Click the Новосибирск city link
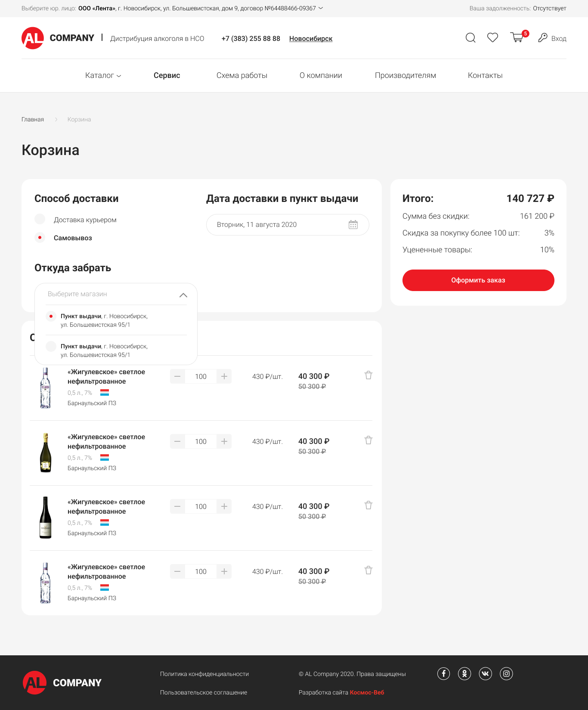 click(310, 39)
